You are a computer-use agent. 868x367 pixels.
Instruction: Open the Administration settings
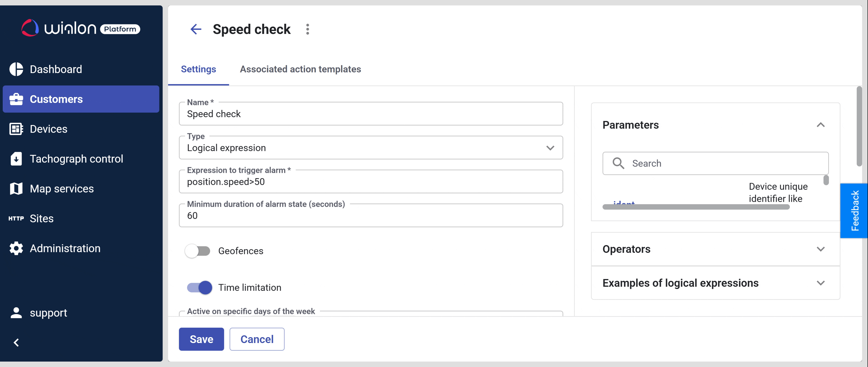pos(65,248)
